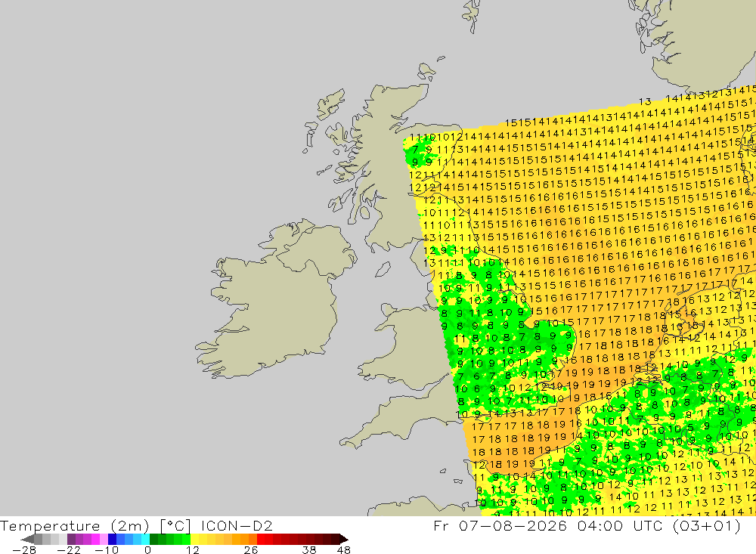This screenshot has width=756, height=554.
Task: Select the bright red swatch after orange
Action: pyautogui.click(x=261, y=539)
